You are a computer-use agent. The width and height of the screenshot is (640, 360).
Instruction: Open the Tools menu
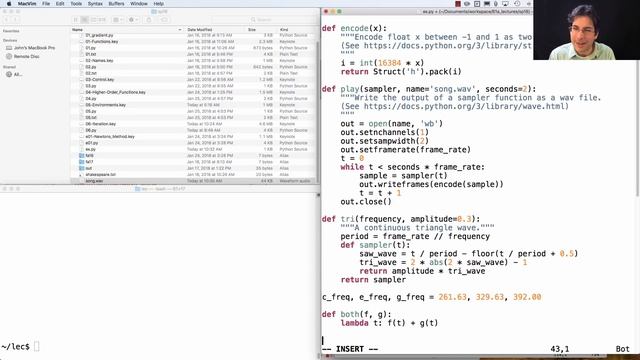coord(76,4)
